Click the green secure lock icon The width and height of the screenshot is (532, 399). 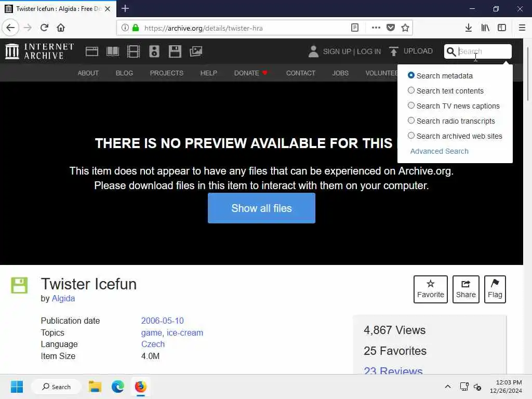(136, 28)
